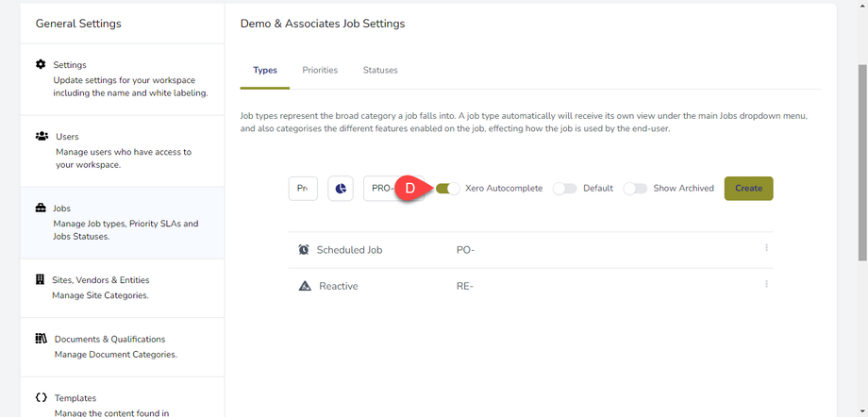Click the Users people icon
868x417 pixels.
tap(42, 136)
